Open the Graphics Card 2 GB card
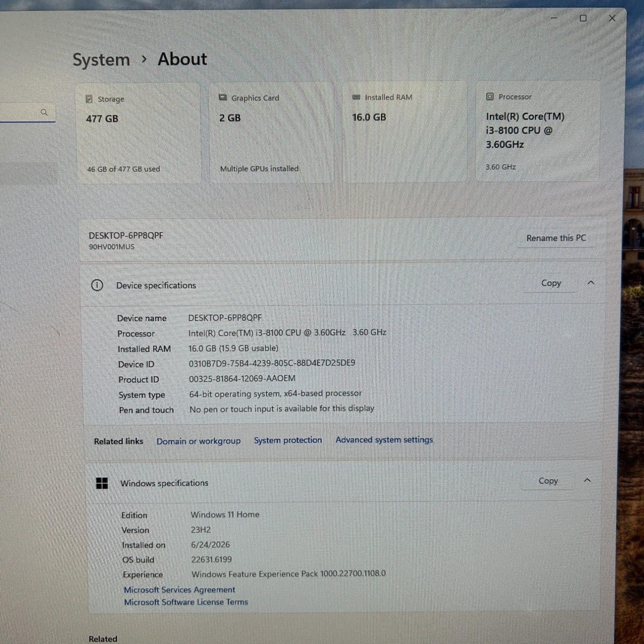Viewport: 644px width, 644px height. click(x=272, y=133)
